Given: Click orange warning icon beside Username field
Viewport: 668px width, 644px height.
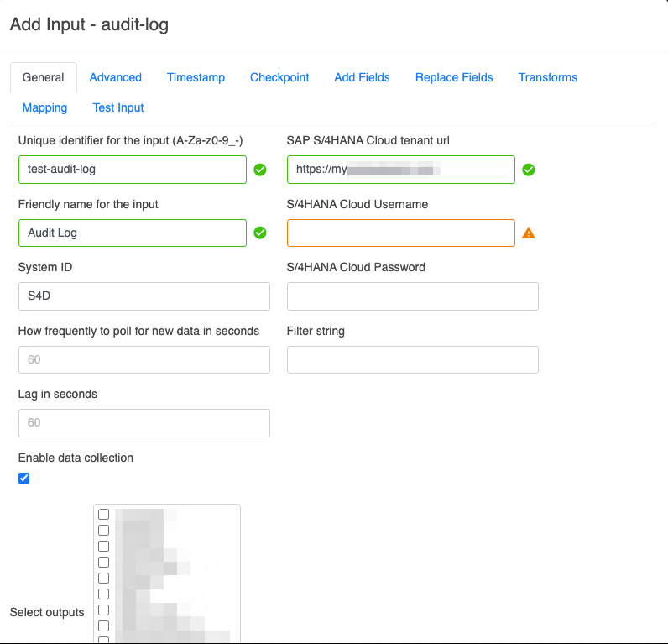Looking at the screenshot, I should click(x=529, y=233).
